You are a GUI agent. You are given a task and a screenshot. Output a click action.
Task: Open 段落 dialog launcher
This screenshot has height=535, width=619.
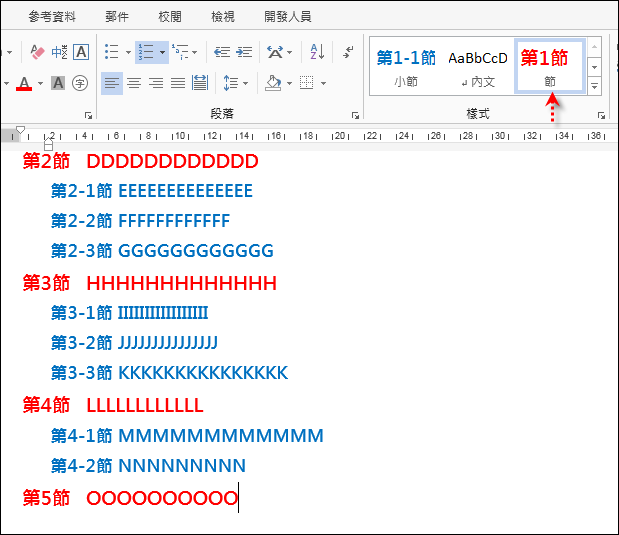pyautogui.click(x=355, y=115)
